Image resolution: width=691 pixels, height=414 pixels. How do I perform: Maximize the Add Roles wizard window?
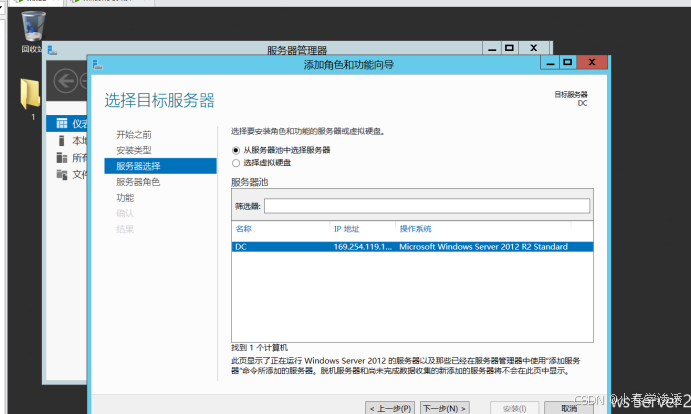pyautogui.click(x=568, y=63)
